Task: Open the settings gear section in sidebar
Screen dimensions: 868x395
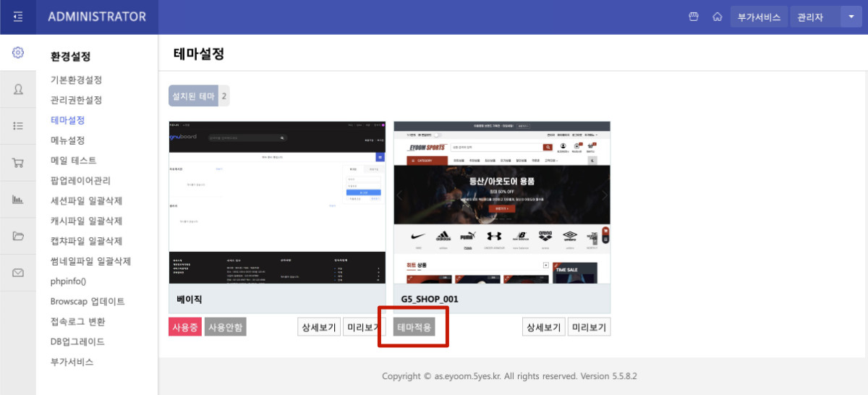Action: coord(18,53)
